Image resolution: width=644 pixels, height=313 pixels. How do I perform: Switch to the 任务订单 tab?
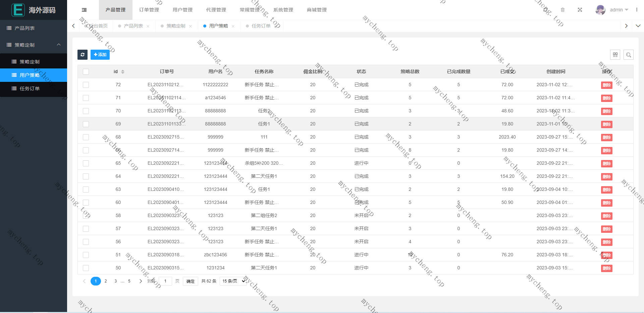[x=261, y=26]
